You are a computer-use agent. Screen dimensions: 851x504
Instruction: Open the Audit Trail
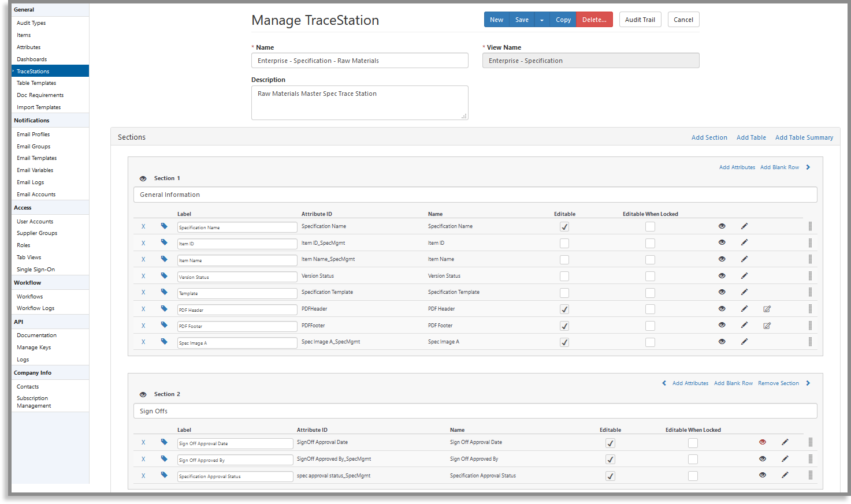tap(640, 20)
